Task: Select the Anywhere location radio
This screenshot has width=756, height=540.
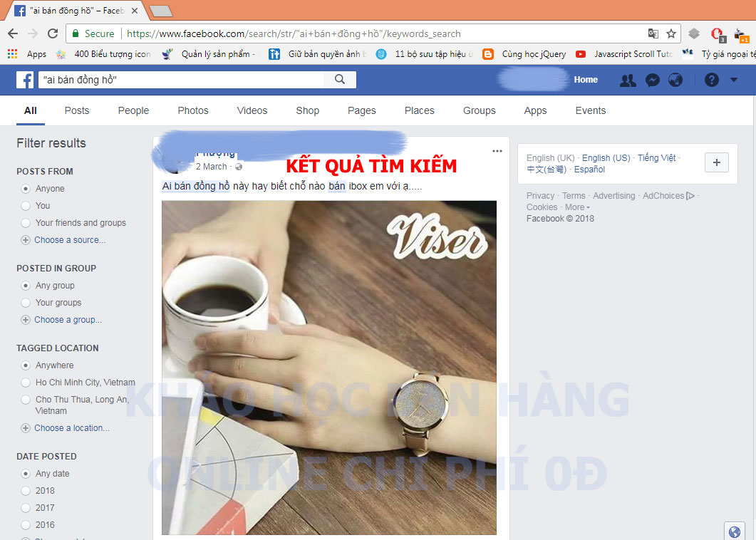Action: pos(26,365)
